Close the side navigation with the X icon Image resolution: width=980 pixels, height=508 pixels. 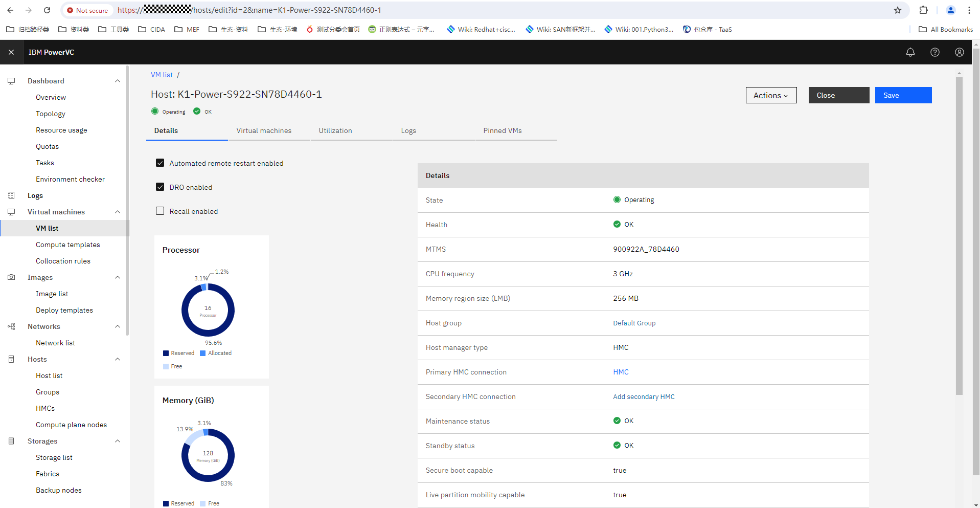(11, 52)
